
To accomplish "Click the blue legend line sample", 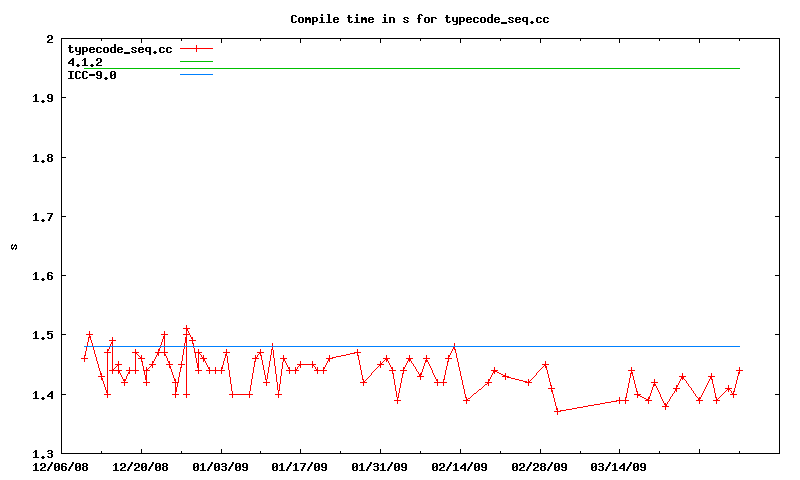I will [197, 75].
